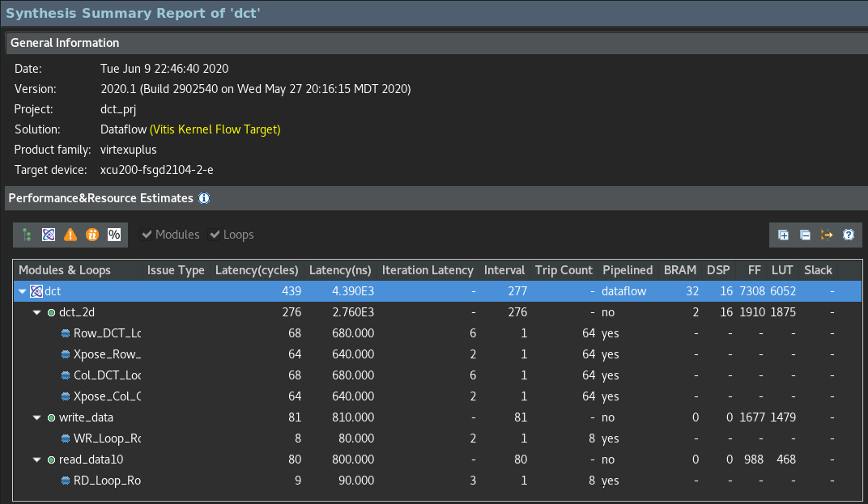Click the orange warning triangle icon
This screenshot has height=504, width=868.
(70, 235)
